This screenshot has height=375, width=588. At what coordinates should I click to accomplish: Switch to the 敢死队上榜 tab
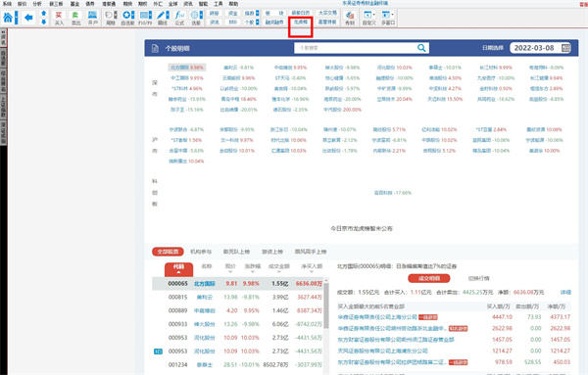(x=236, y=252)
